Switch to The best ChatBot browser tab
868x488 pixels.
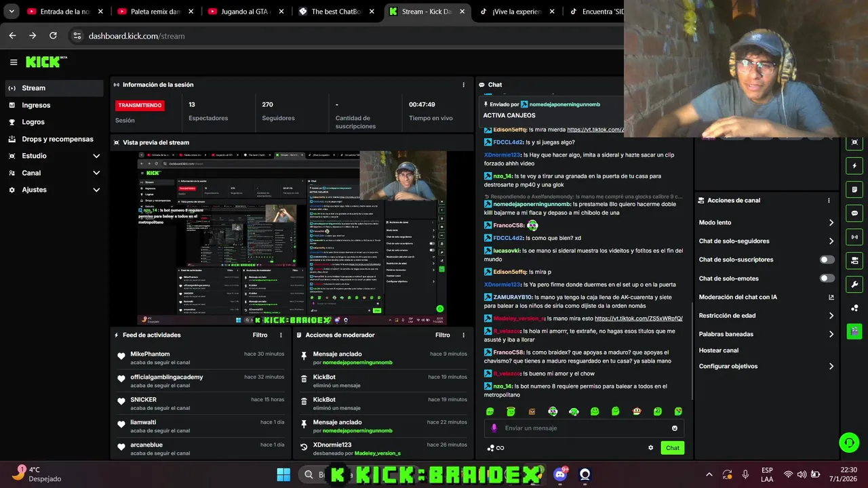[x=336, y=12]
